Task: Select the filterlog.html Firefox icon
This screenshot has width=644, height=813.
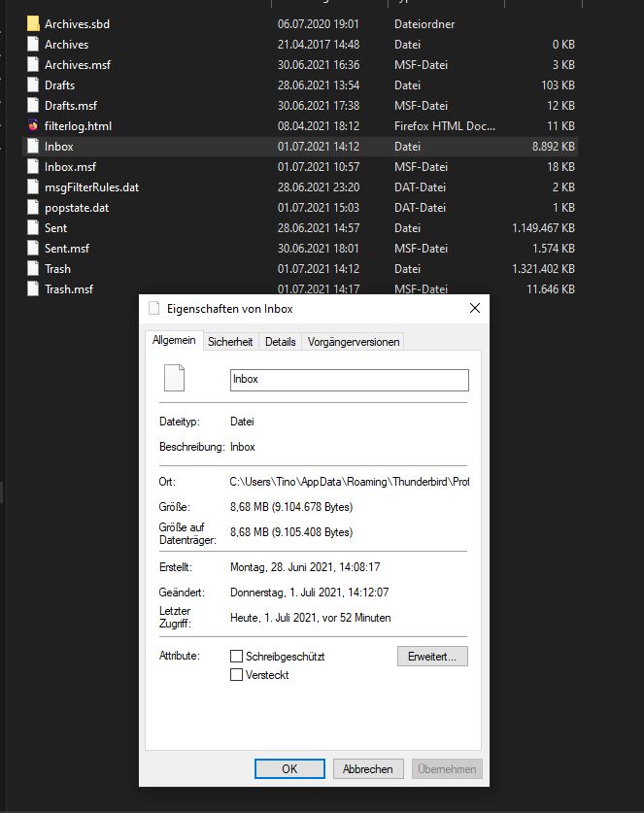Action: point(33,126)
